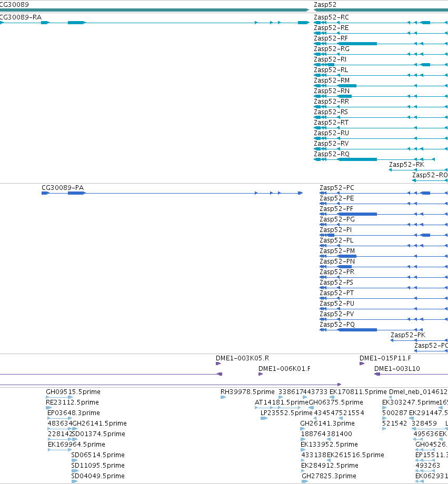Click the GH09515.5prime EST label
Screen dimensions: 448x484
click(73, 392)
